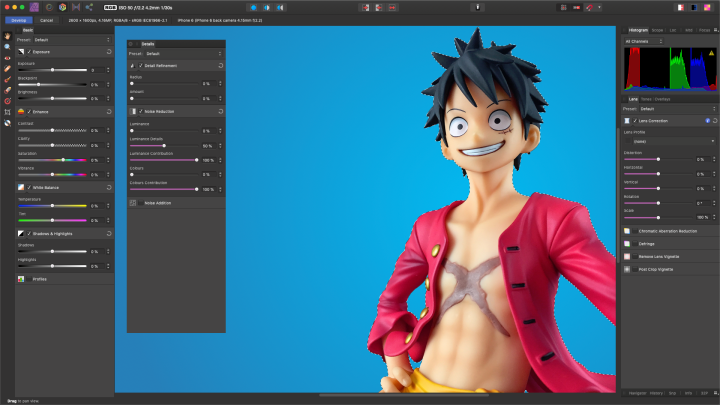Open the Lens panel Preset dropdown
Viewport: 720px width, 405px height.
pos(678,109)
